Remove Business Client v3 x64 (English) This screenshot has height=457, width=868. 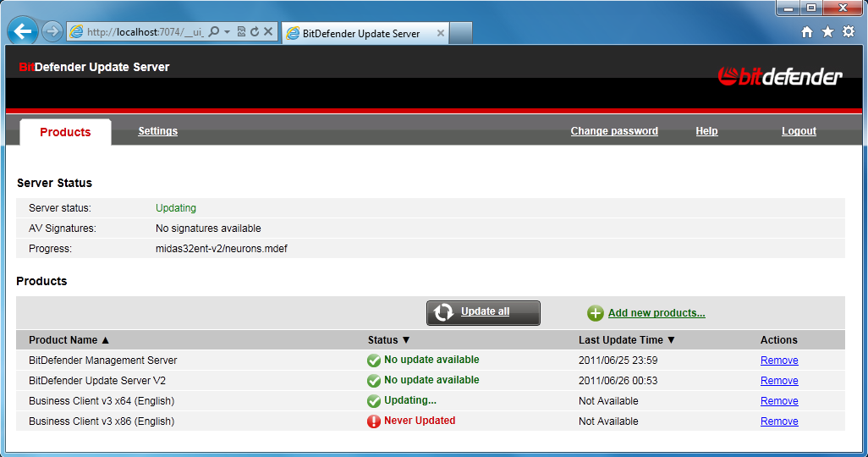pos(779,401)
